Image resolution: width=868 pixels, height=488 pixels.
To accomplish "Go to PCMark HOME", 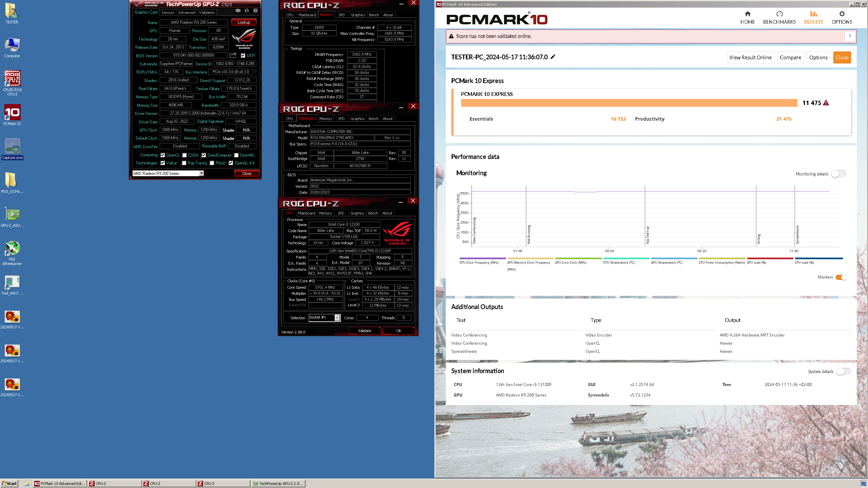I will (748, 18).
